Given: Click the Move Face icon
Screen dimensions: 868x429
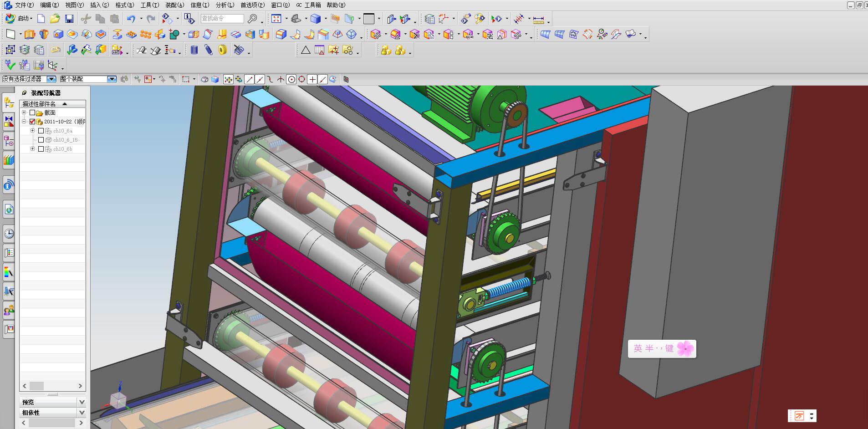Looking at the screenshot, I should click(376, 34).
